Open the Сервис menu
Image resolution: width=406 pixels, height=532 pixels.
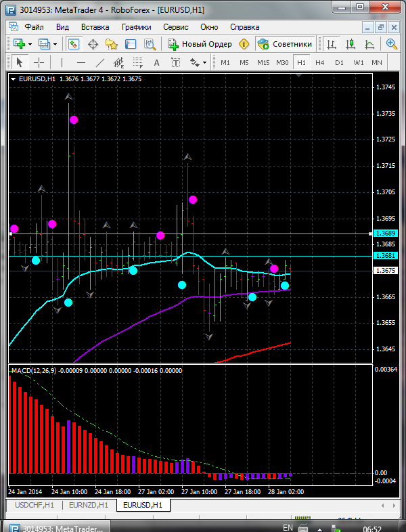176,27
